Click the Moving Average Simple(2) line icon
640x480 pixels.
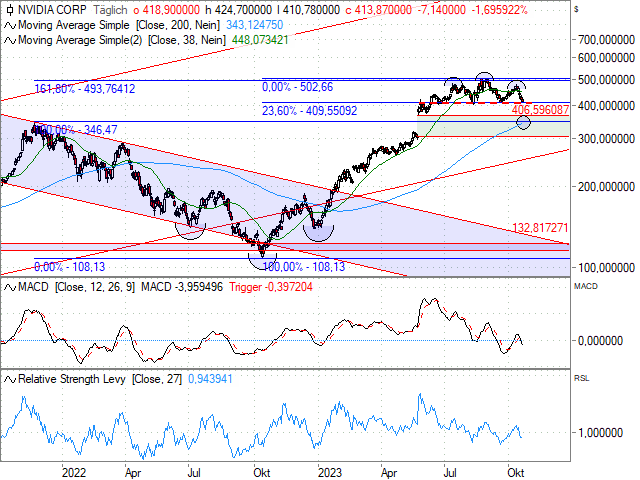pyautogui.click(x=10, y=40)
